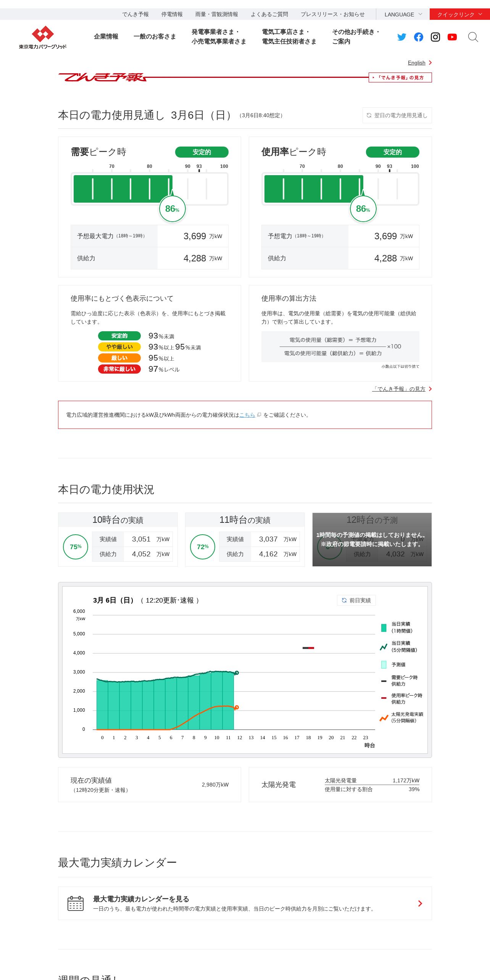Open the YouTube social icon
The image size is (490, 980).
(x=452, y=37)
